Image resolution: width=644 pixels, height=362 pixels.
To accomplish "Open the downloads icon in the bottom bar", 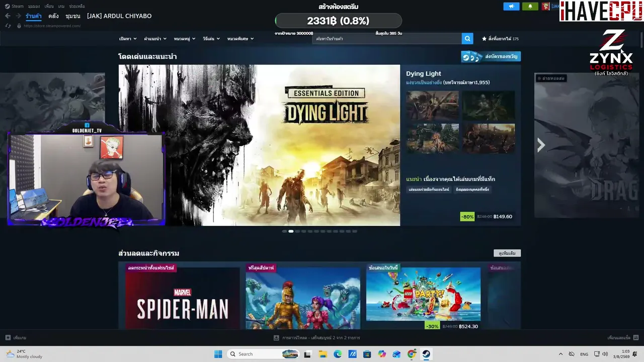I will pyautogui.click(x=276, y=338).
